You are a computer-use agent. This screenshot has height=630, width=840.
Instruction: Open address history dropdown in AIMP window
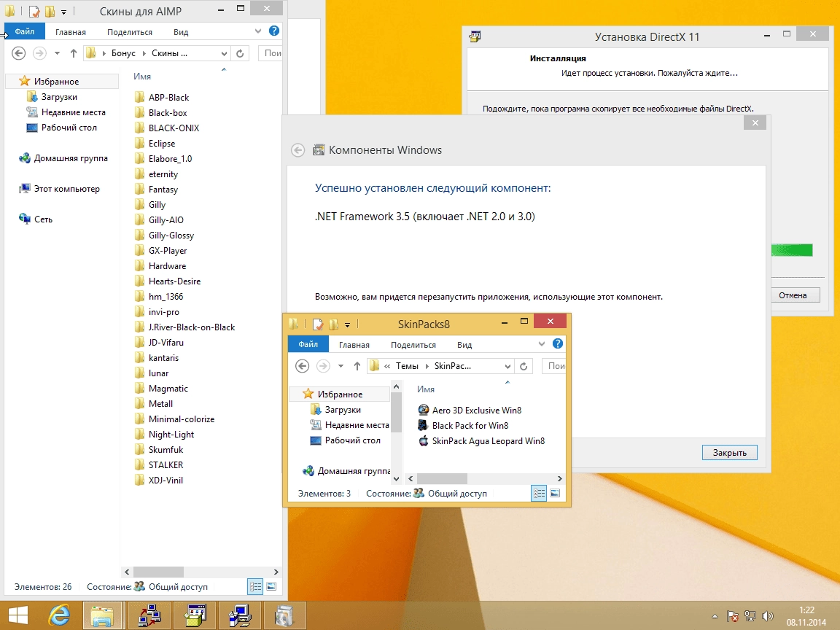point(224,53)
